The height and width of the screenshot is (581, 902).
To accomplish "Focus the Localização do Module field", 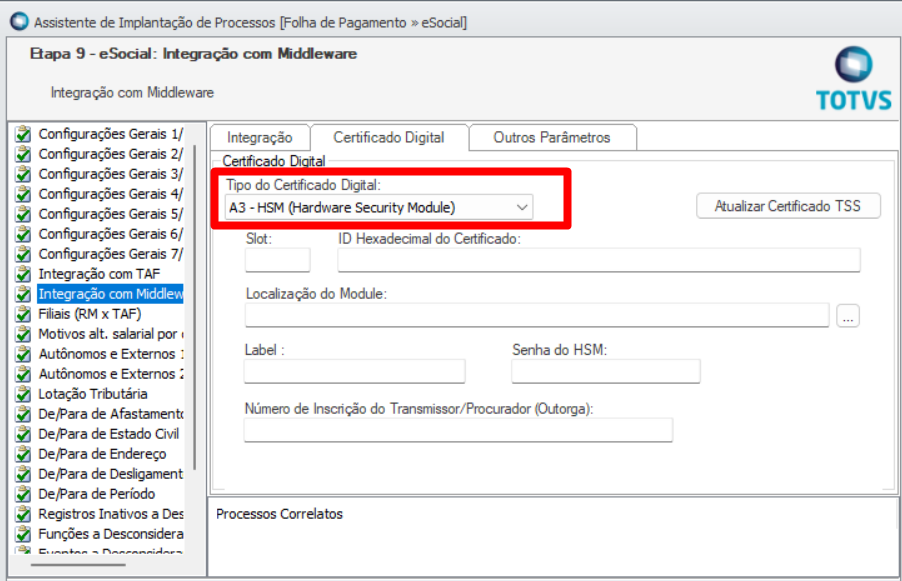I will tap(537, 315).
